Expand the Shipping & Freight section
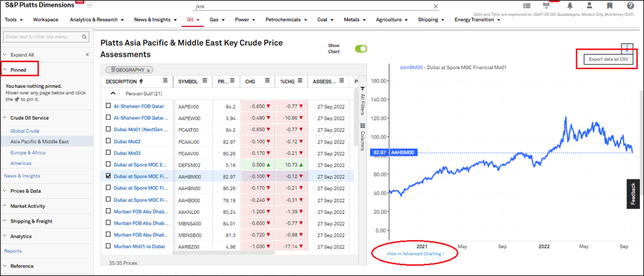The width and height of the screenshot is (644, 276). click(x=4, y=221)
